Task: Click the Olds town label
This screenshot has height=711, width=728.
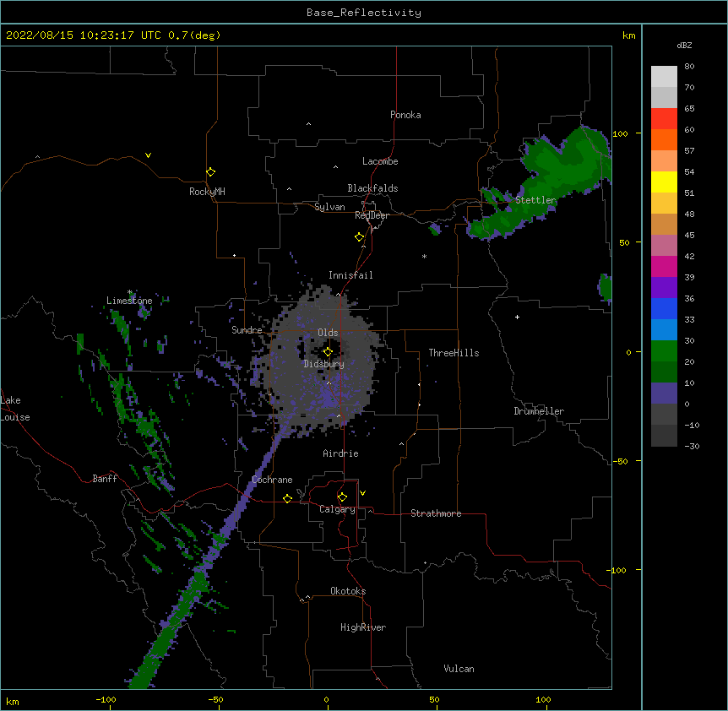Action: [x=328, y=333]
